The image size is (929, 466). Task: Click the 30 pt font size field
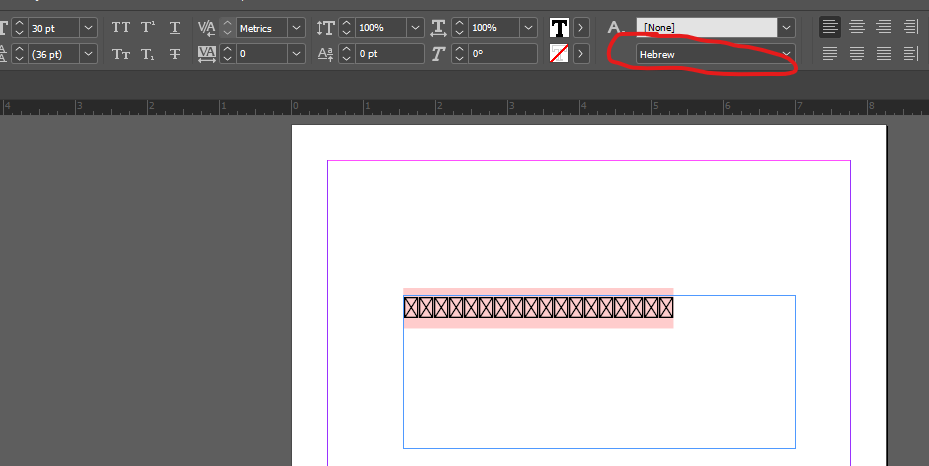[54, 28]
